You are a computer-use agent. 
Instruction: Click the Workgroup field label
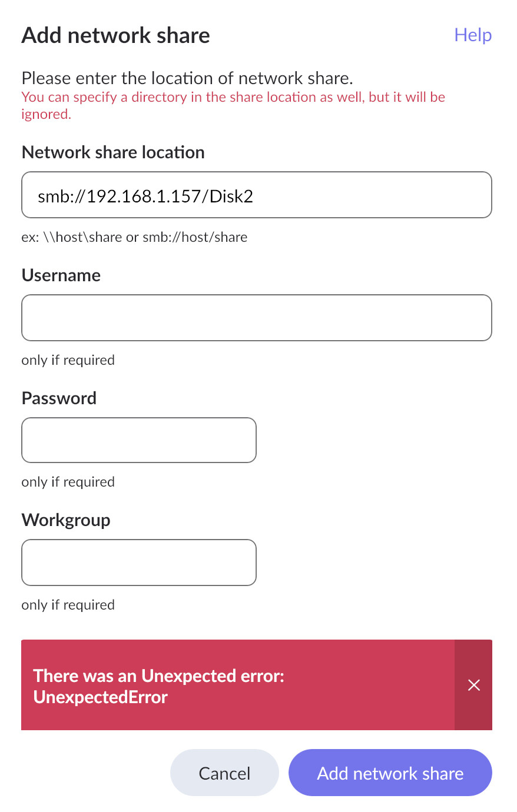tap(66, 520)
